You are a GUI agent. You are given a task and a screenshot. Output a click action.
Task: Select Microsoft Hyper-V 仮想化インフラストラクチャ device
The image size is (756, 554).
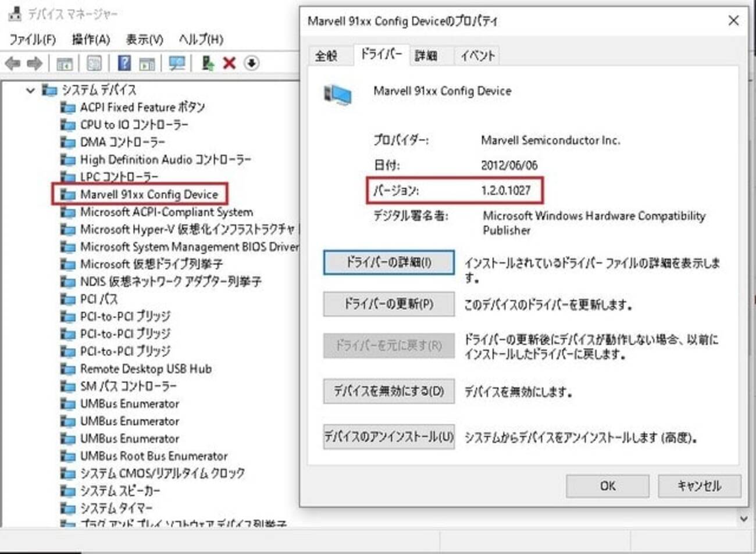pos(180,230)
